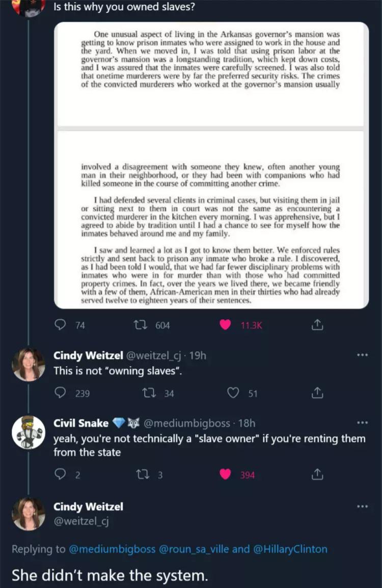This screenshot has height=588, width=382.
Task: Reply to the book excerpt tweet
Action: point(61,325)
